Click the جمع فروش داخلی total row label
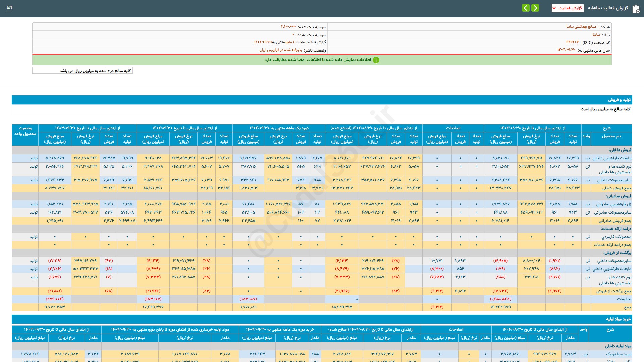Viewport: 644px width, 362px height. tap(616, 188)
